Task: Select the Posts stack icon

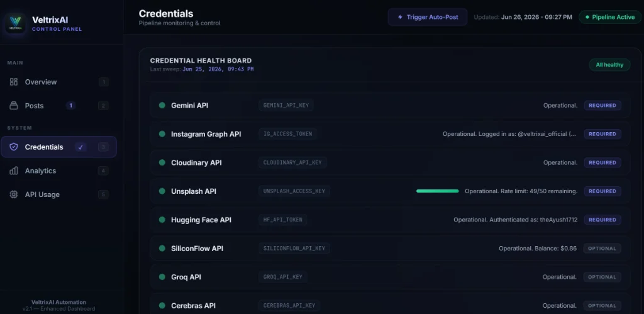Action: pyautogui.click(x=14, y=106)
